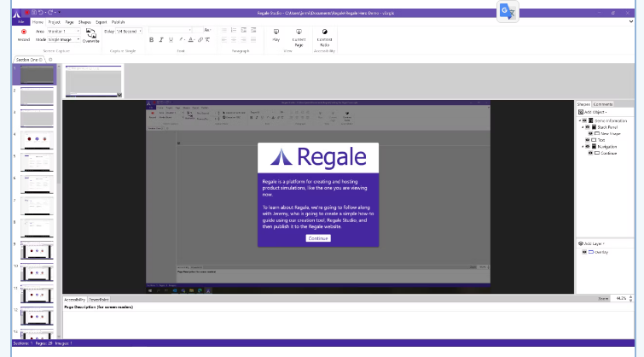This screenshot has width=644, height=357.
Task: Select the Section One tab
Action: (x=29, y=60)
